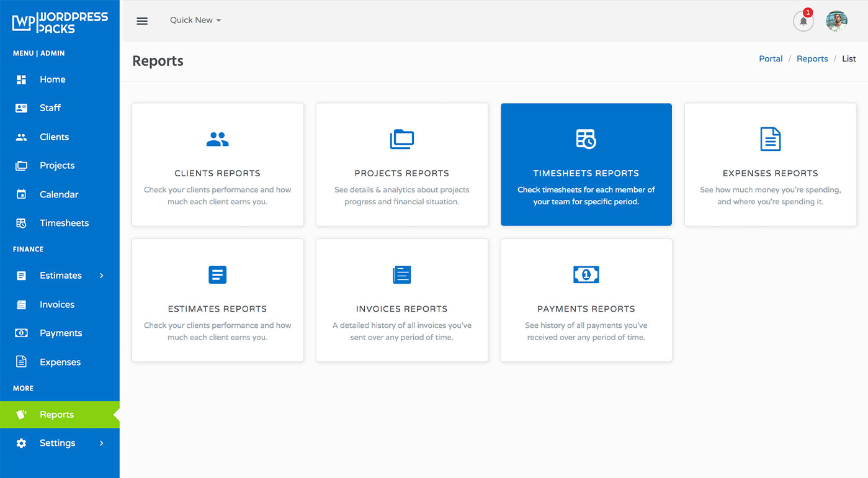The width and height of the screenshot is (868, 478).
Task: Open the Quick New dropdown
Action: click(x=195, y=20)
